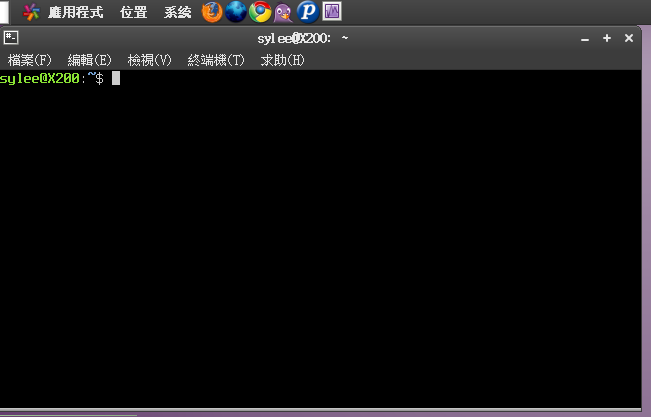Open the terminal window menu icon

point(11,38)
